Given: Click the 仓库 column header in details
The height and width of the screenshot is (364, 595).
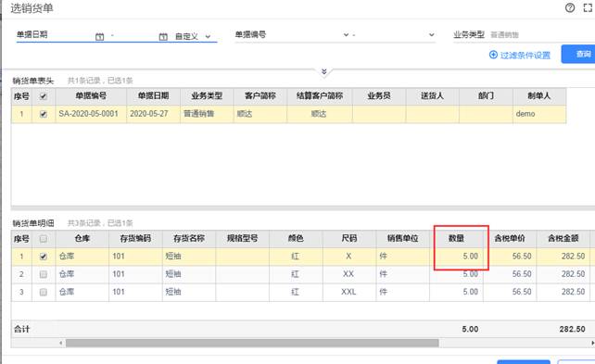Looking at the screenshot, I should tap(82, 238).
